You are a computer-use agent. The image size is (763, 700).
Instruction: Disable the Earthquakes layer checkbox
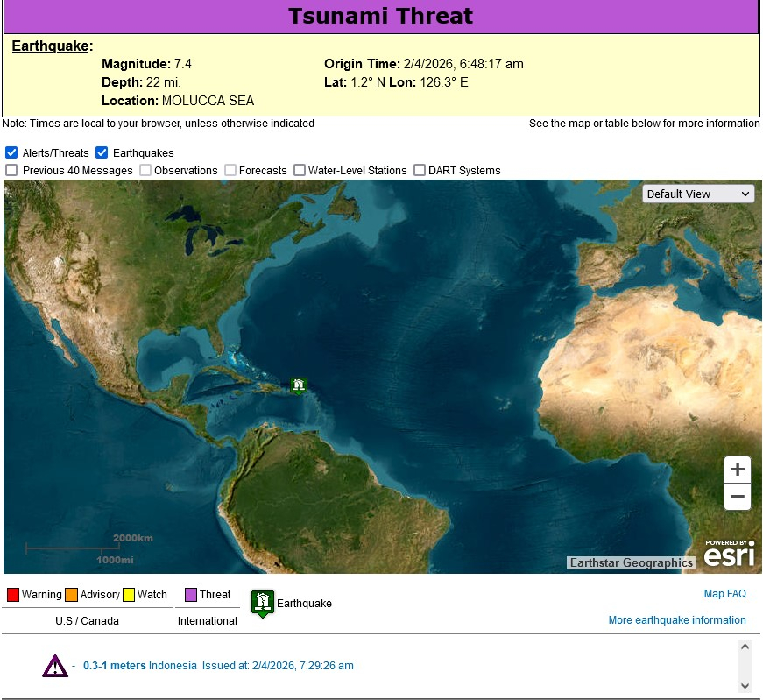102,152
